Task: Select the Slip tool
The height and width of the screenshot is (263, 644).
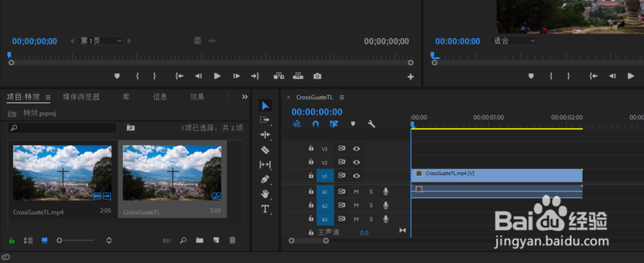Action: [x=265, y=164]
